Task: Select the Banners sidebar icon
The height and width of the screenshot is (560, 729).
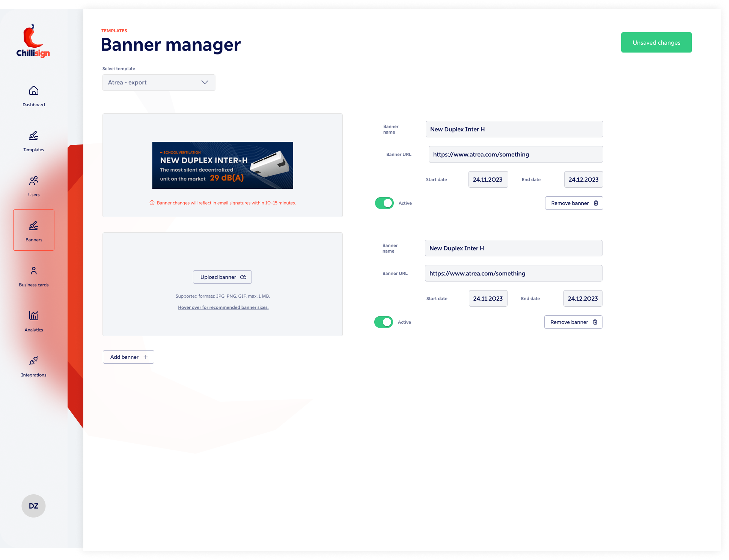Action: click(x=34, y=226)
